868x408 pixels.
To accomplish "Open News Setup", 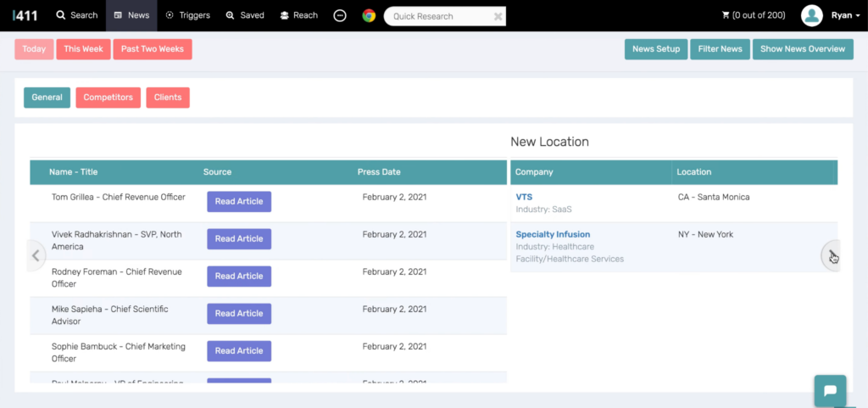I will tap(656, 49).
